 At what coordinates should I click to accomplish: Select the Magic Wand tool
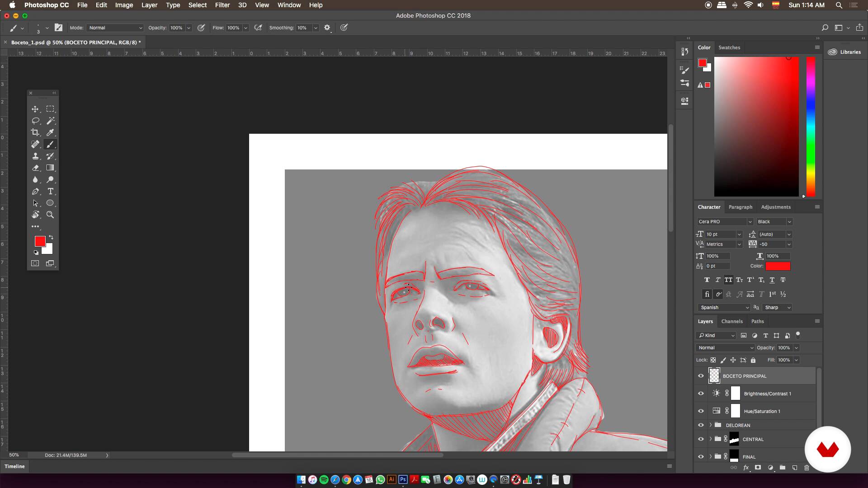50,121
